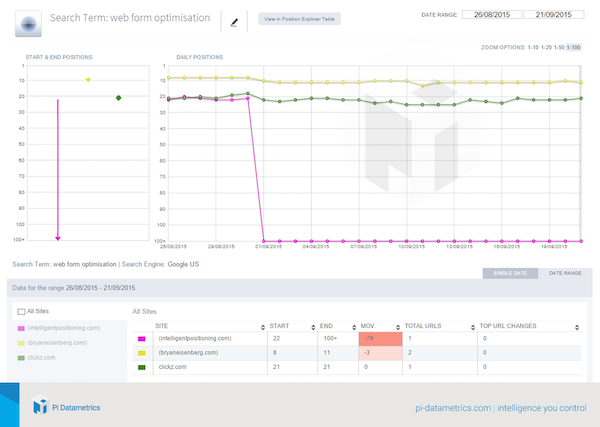
Task: Edit the start date field 26/08/2015
Action: (x=492, y=15)
